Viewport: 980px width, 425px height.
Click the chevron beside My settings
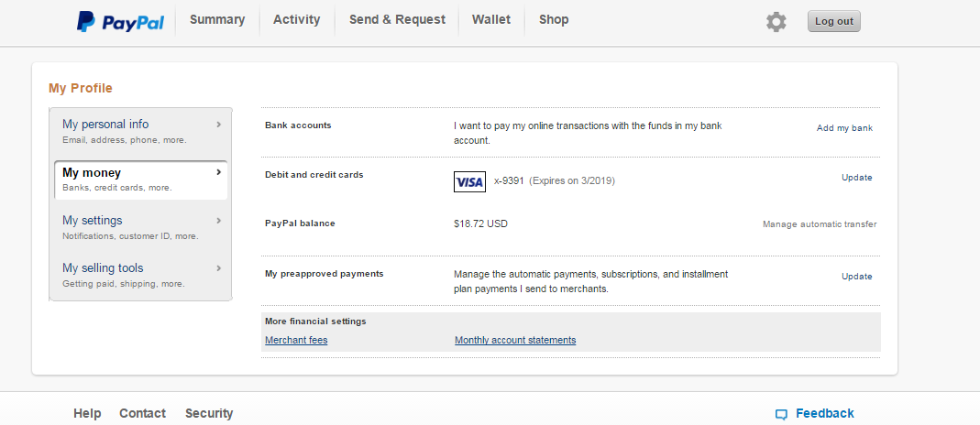(x=219, y=221)
